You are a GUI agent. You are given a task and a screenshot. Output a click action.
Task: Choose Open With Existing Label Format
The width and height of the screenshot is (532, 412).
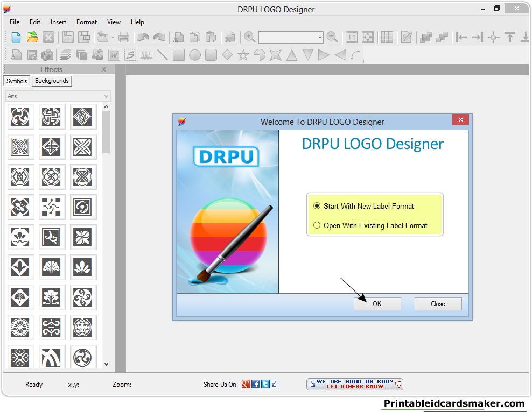click(x=370, y=225)
